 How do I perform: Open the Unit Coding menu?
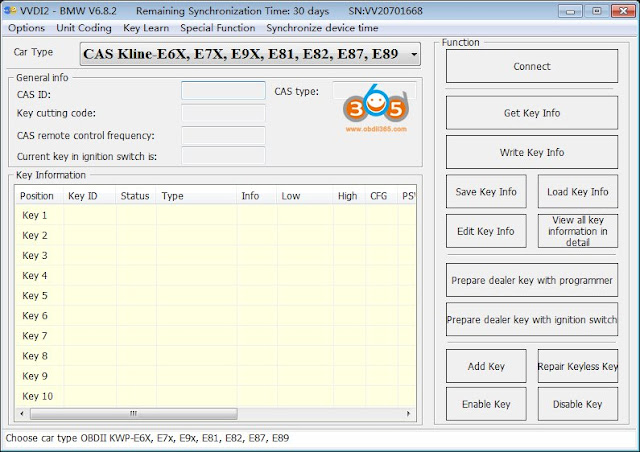[84, 28]
